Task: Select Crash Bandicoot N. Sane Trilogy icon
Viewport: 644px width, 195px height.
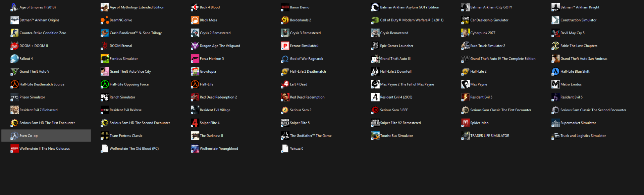Action: [x=105, y=33]
